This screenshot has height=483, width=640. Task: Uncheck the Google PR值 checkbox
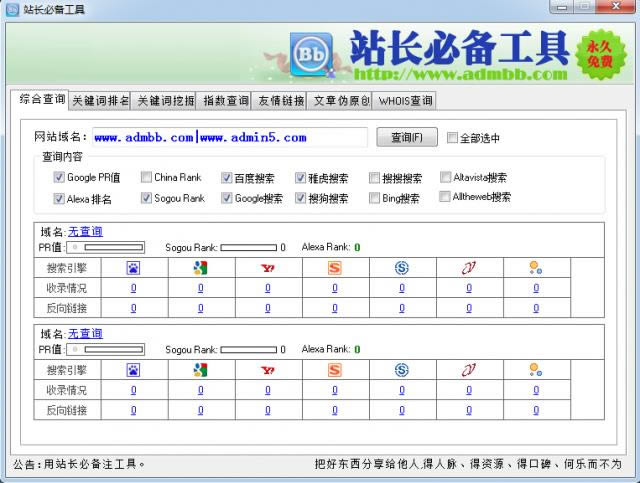coord(60,178)
